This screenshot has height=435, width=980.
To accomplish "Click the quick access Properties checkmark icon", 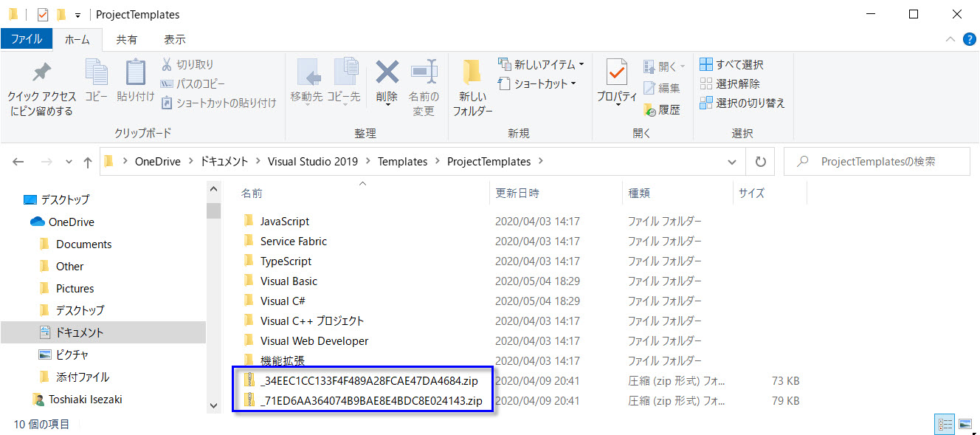I will tap(42, 14).
